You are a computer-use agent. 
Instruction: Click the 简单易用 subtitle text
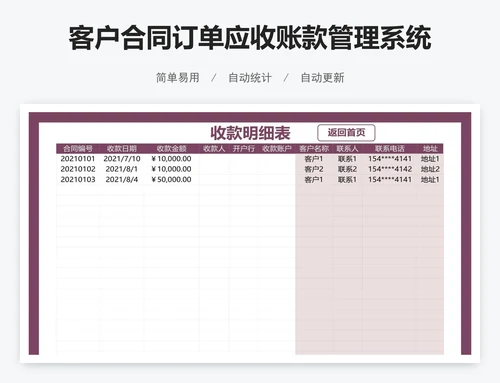pyautogui.click(x=178, y=78)
